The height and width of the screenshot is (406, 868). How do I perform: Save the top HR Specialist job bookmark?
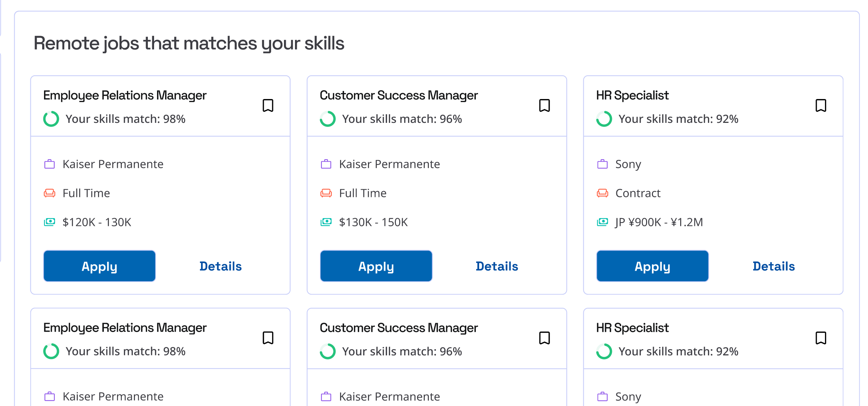(821, 106)
